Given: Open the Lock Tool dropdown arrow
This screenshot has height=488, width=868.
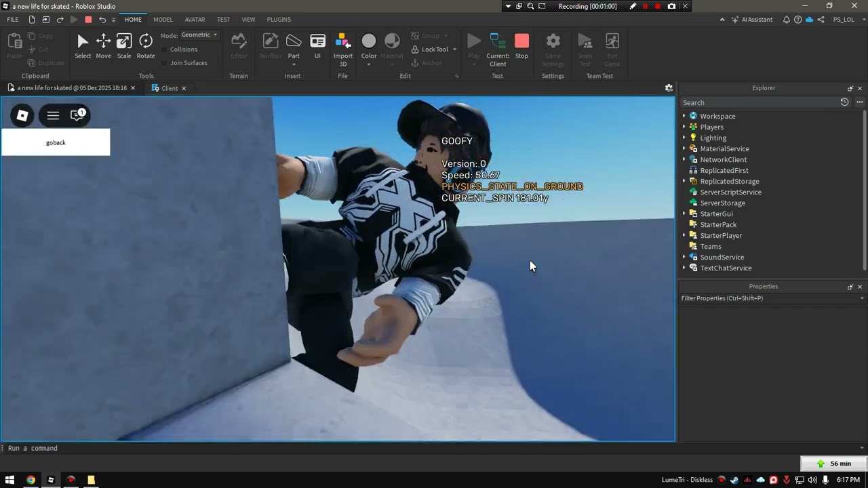Looking at the screenshot, I should tap(454, 49).
